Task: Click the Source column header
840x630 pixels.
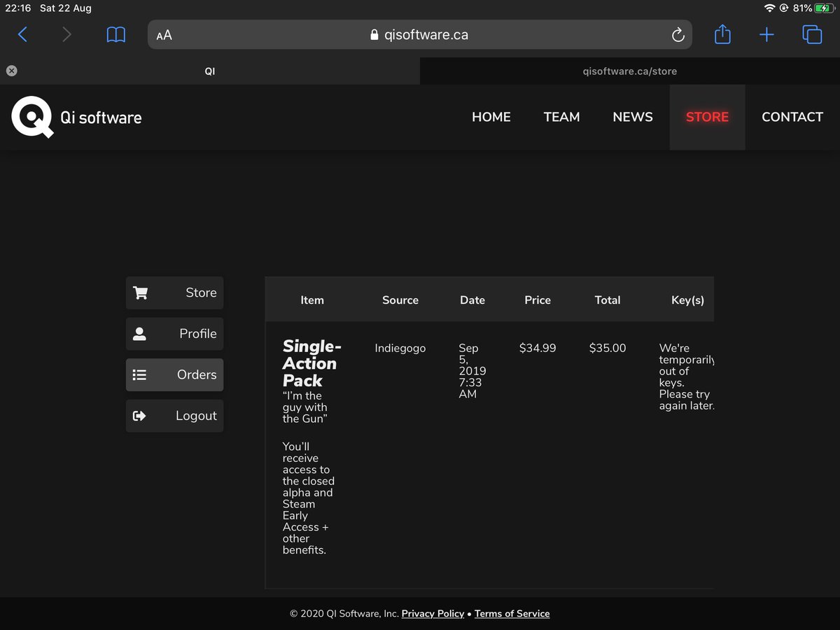Action: pos(400,300)
